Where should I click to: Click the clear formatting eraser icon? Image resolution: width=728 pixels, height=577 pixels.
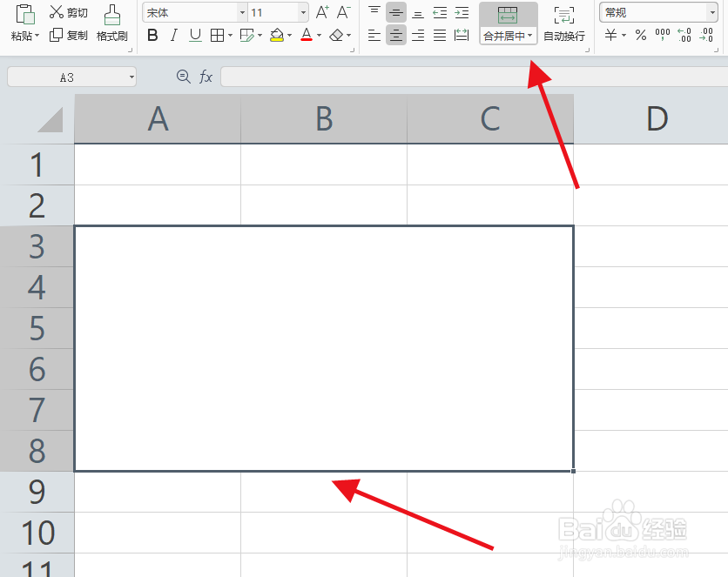(336, 36)
